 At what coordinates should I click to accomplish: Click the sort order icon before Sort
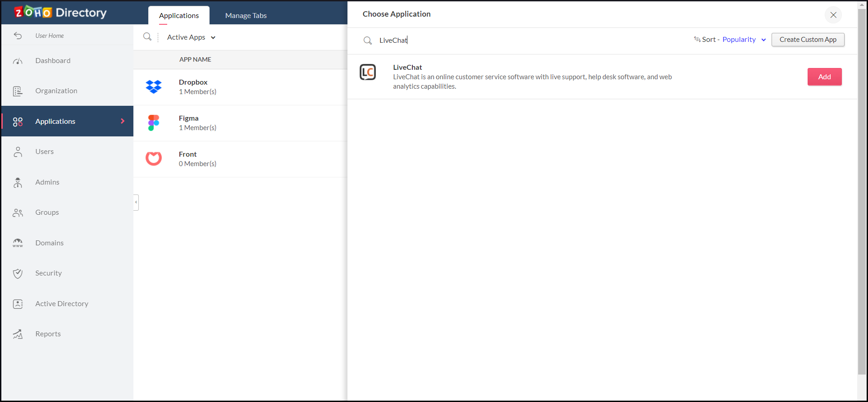point(697,40)
